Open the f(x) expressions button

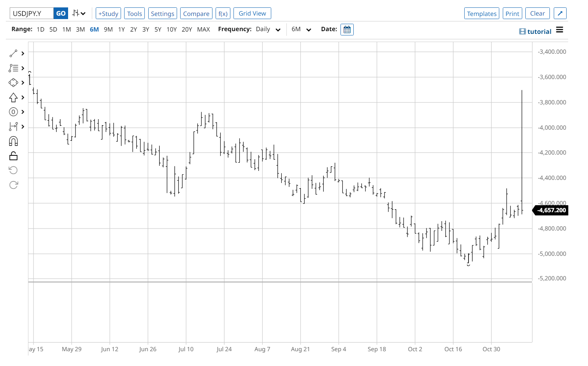(223, 13)
